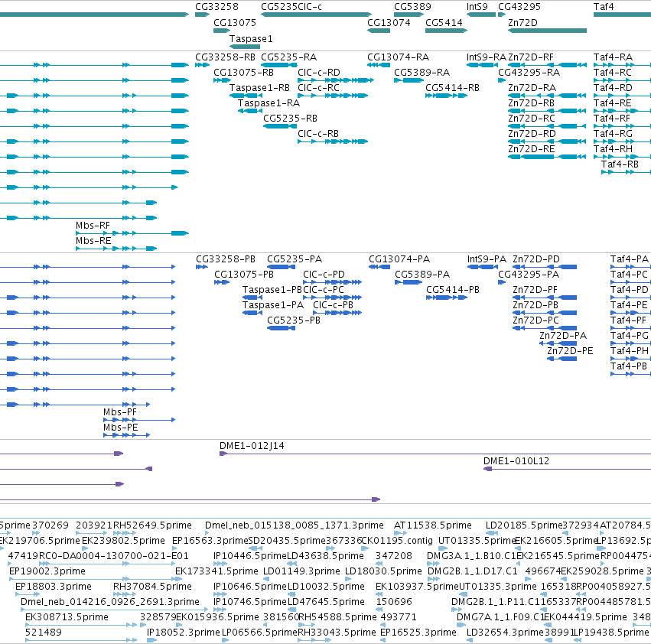Select protein CG5389-PA
Image resolution: width=651 pixels, height=644 pixels.
tap(409, 282)
